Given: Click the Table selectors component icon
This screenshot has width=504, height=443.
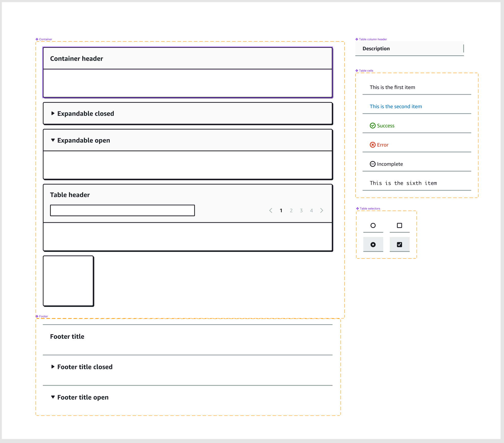Looking at the screenshot, I should tap(358, 209).
